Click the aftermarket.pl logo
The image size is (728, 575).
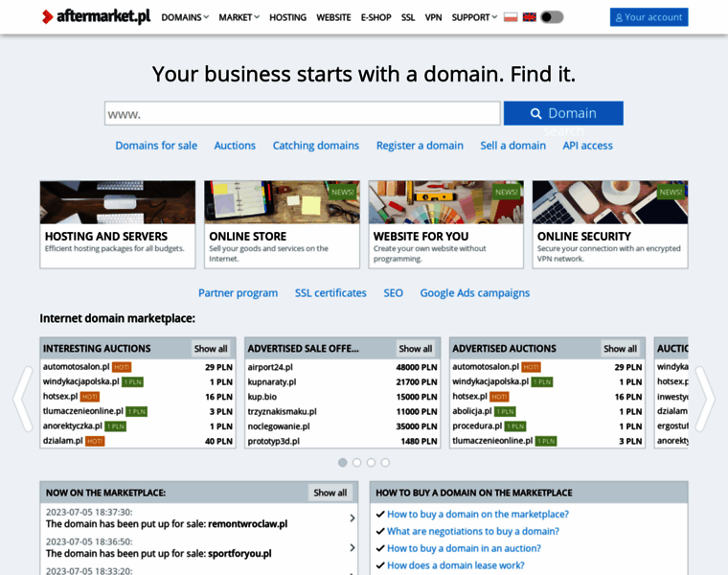point(96,16)
